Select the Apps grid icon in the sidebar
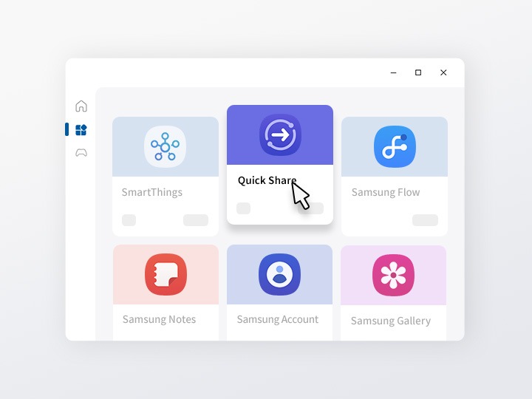The image size is (532, 399). [x=81, y=130]
